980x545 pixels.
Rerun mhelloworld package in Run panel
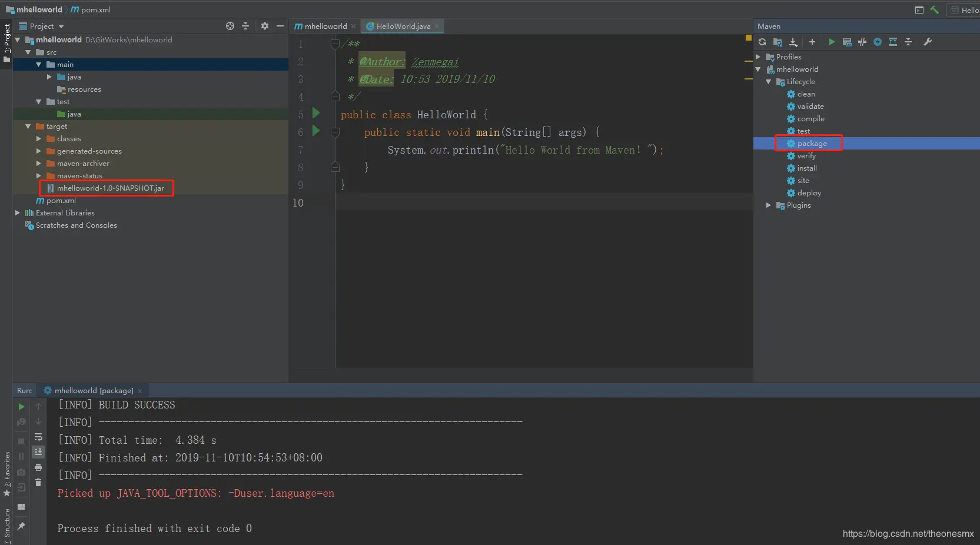pyautogui.click(x=21, y=407)
